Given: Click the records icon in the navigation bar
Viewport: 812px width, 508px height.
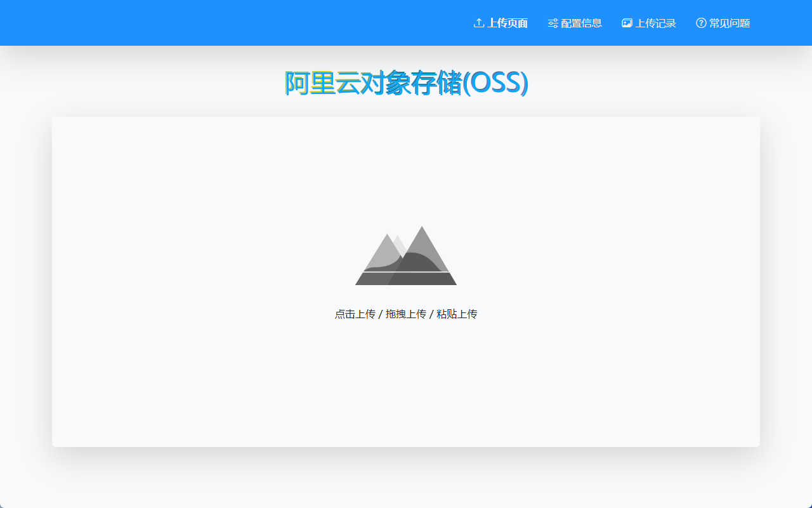Looking at the screenshot, I should tap(627, 22).
